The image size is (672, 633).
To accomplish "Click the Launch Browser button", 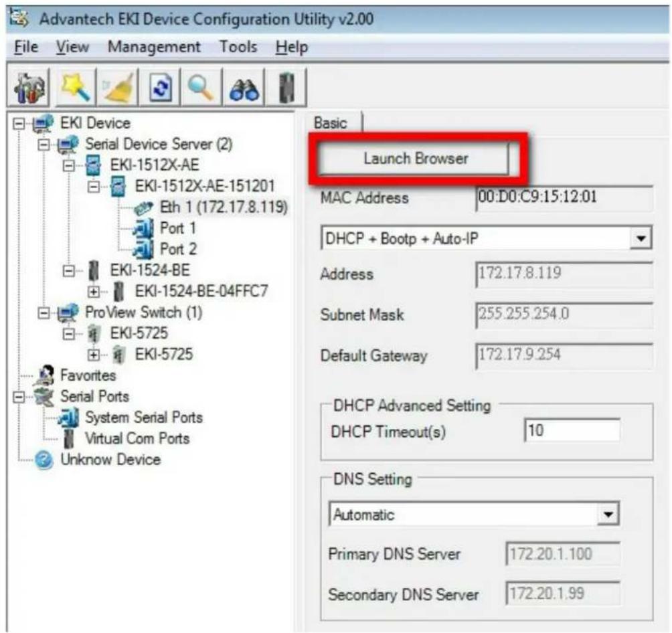I will click(415, 159).
